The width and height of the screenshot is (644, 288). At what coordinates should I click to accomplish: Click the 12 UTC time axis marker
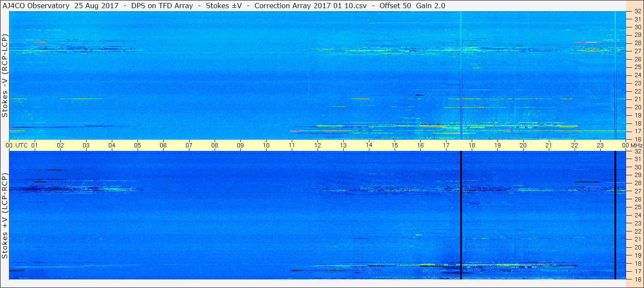[x=318, y=146]
